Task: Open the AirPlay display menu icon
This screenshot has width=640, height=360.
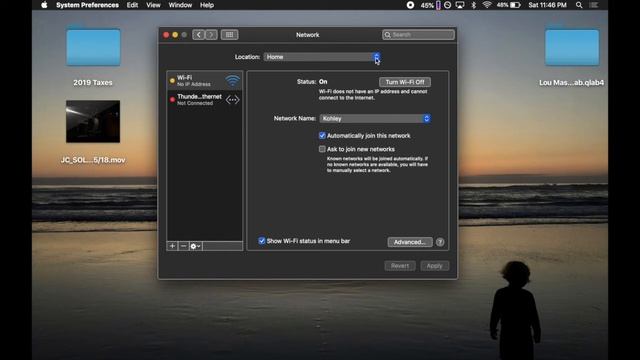Action: pyautogui.click(x=460, y=5)
